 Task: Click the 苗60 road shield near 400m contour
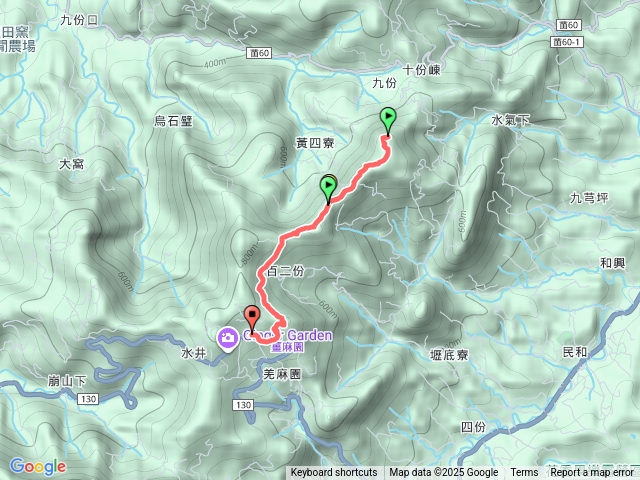[259, 53]
